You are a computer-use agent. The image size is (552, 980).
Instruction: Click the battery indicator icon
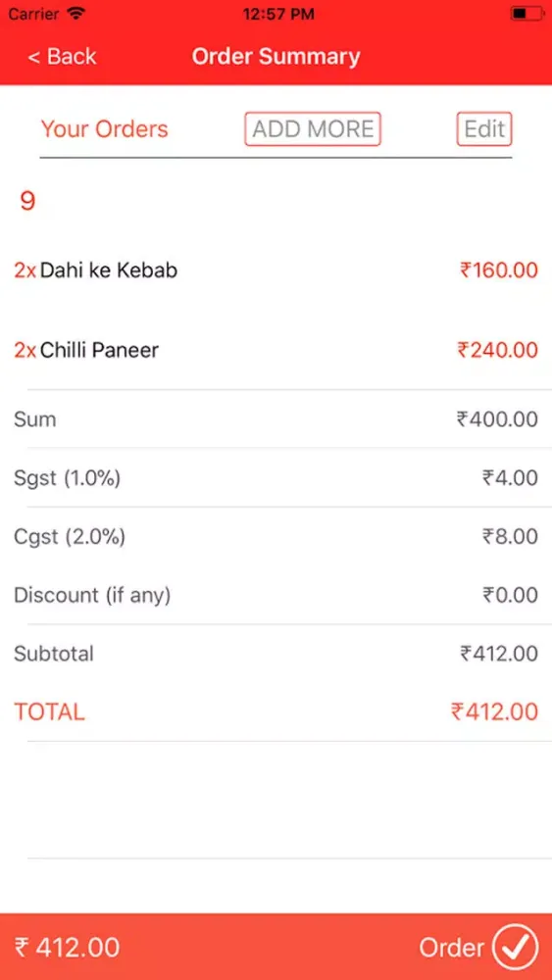[x=527, y=14]
